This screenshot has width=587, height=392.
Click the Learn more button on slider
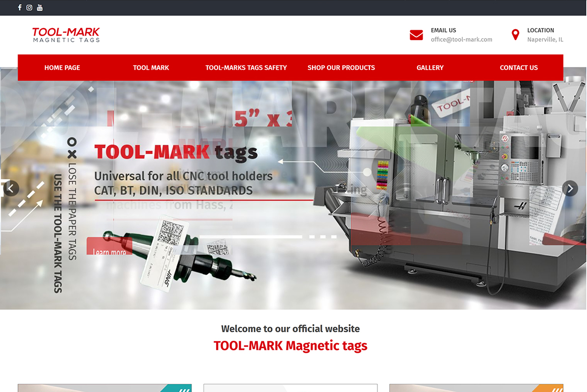click(110, 246)
